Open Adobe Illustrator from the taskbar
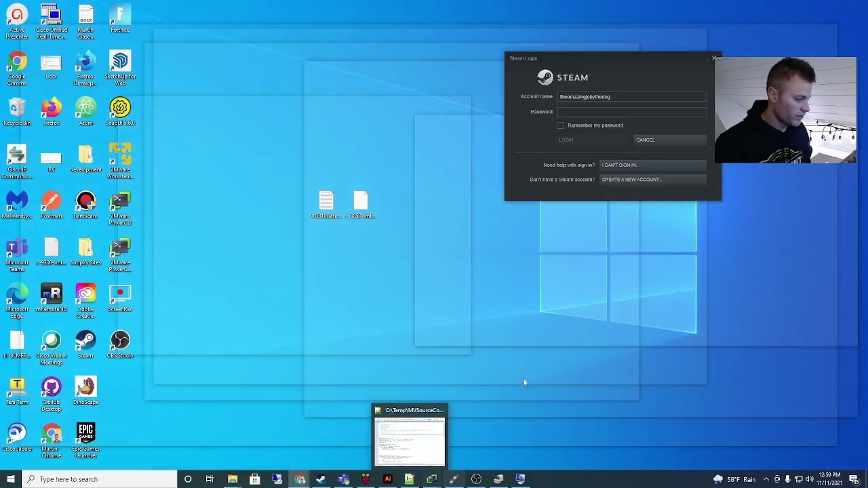 click(x=387, y=479)
